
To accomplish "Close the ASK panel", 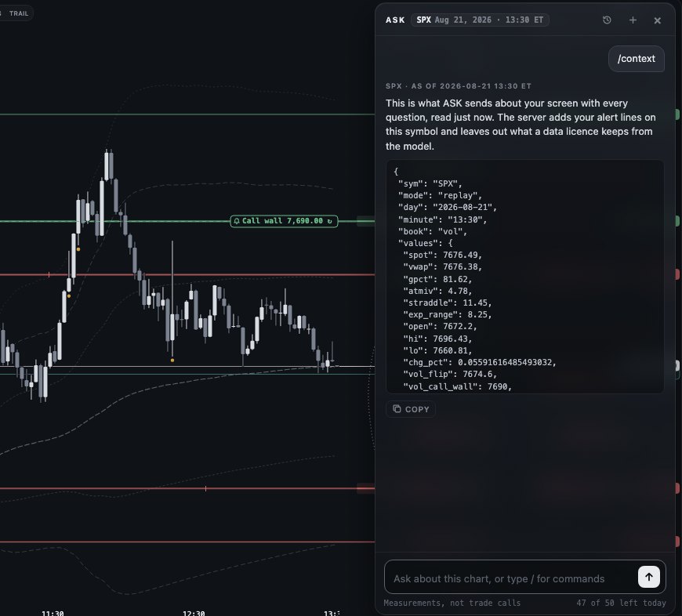I will click(x=657, y=20).
